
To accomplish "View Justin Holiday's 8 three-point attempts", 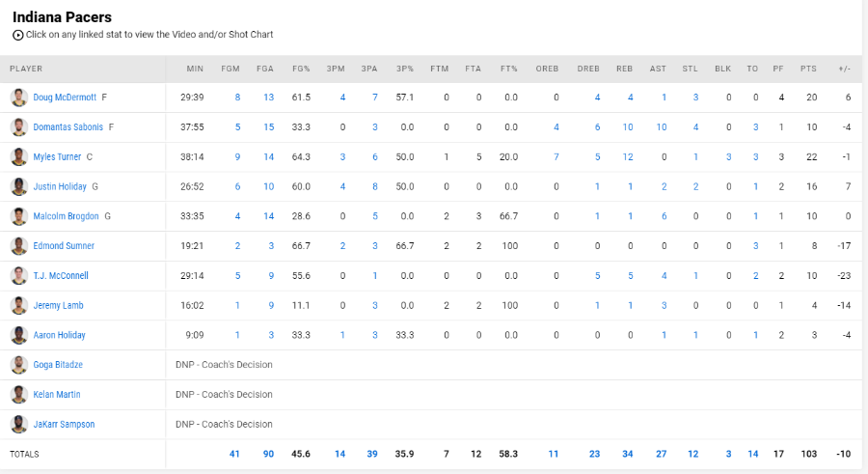I will (375, 187).
